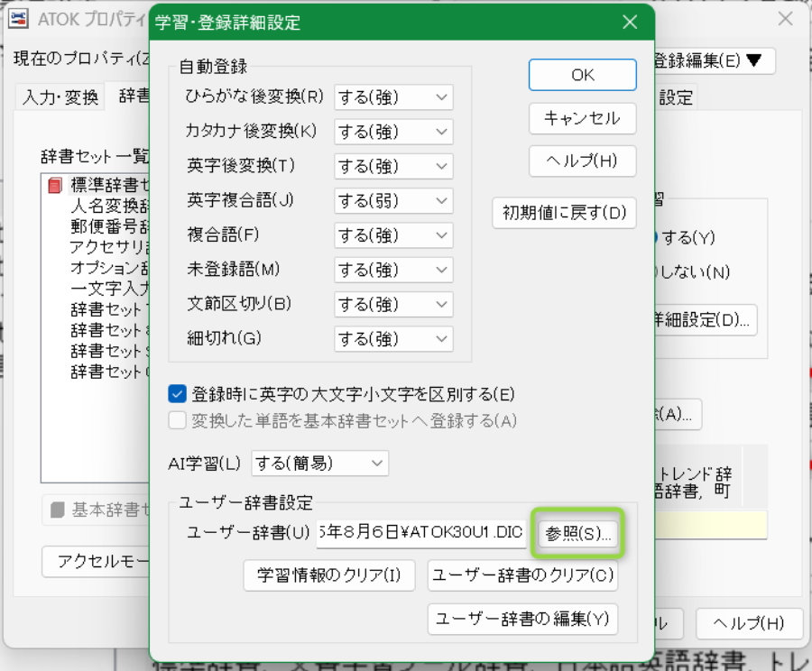Select 標準辞書セット in the dictionary set list
This screenshot has width=812, height=671.
click(x=110, y=185)
